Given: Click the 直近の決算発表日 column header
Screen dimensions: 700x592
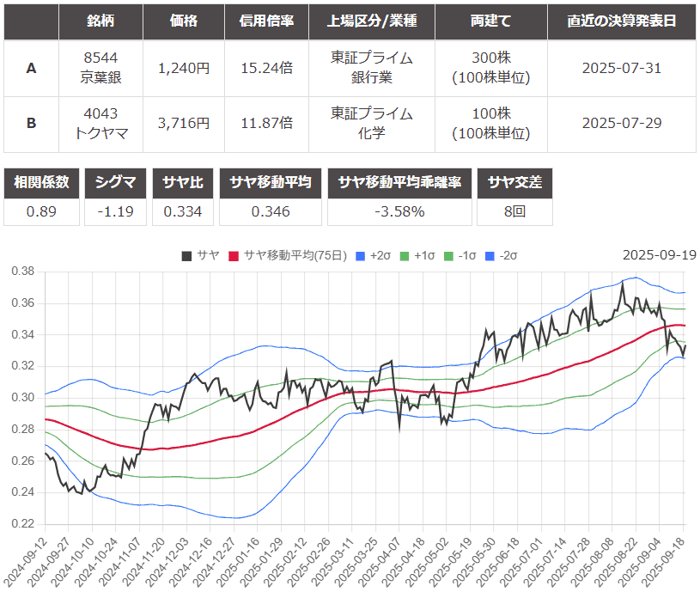Looking at the screenshot, I should (x=621, y=21).
